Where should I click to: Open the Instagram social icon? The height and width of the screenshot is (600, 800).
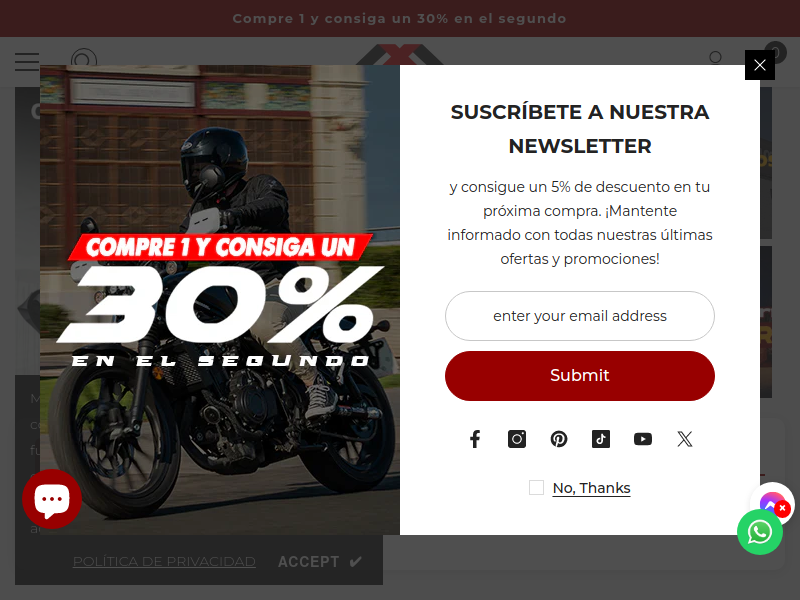click(x=517, y=439)
